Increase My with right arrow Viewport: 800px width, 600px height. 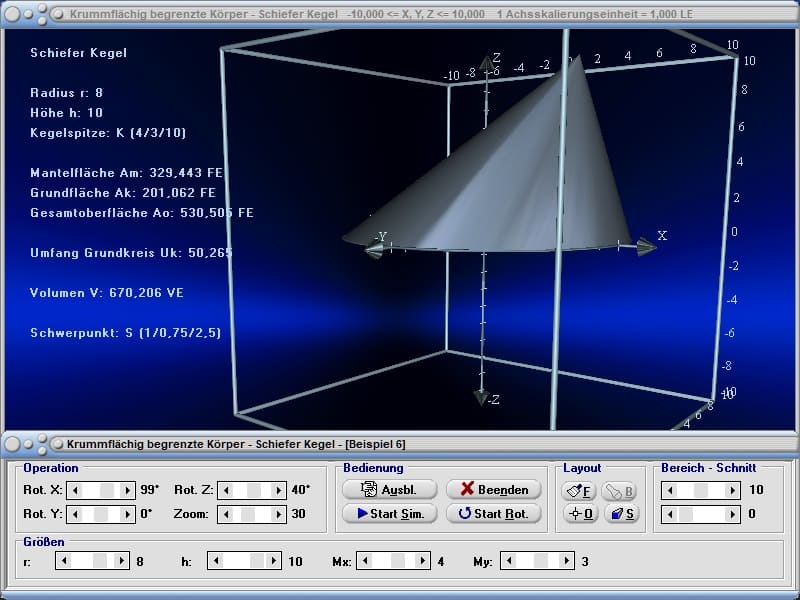point(566,561)
